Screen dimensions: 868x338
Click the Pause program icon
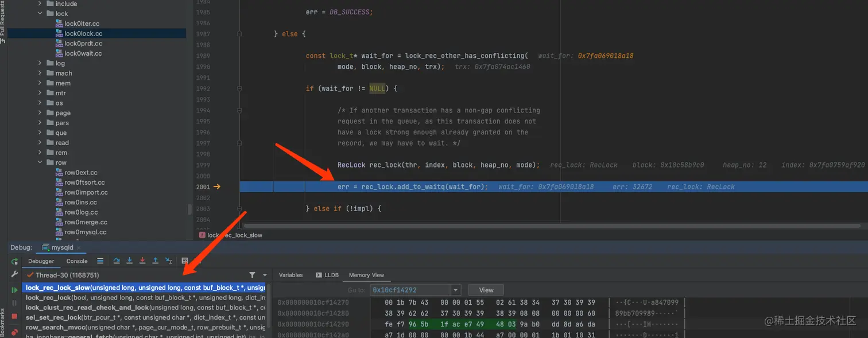(14, 303)
